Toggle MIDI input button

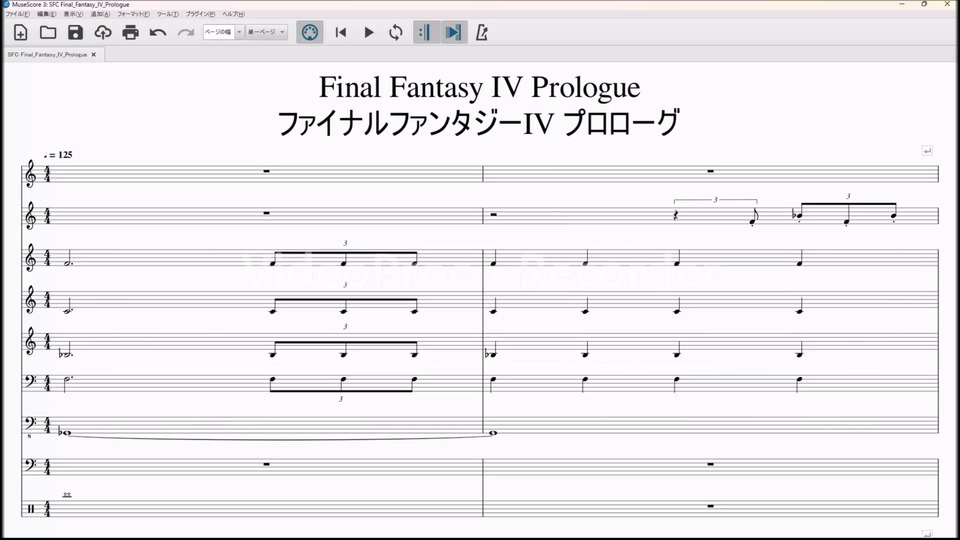(310, 32)
